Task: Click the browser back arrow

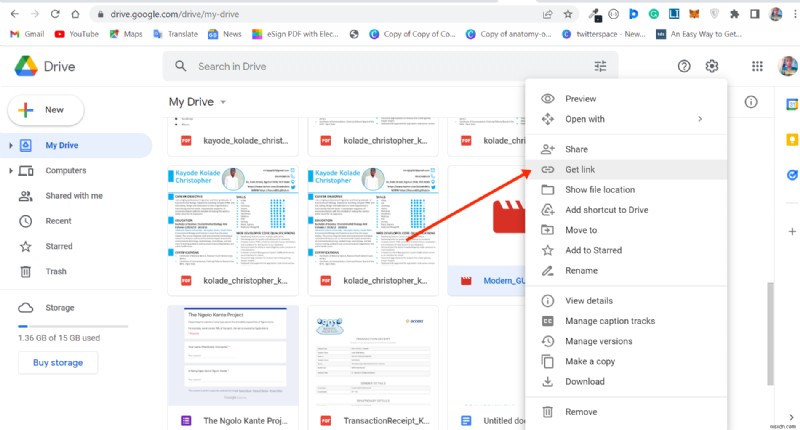Action: coord(14,14)
